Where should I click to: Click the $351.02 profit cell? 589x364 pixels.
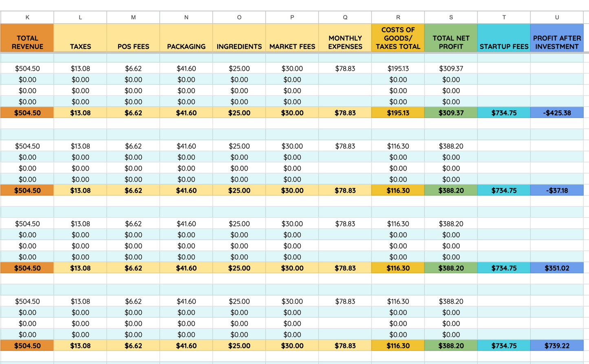pyautogui.click(x=557, y=268)
